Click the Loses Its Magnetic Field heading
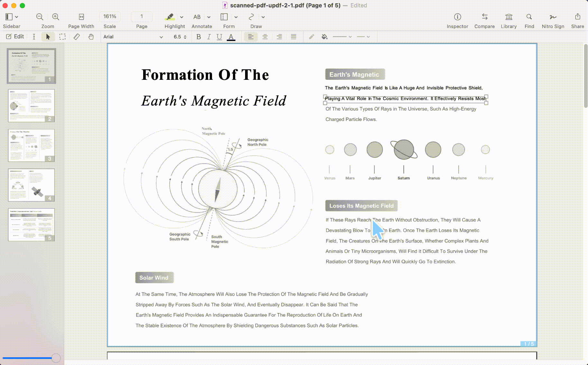588x365 pixels. tap(362, 206)
